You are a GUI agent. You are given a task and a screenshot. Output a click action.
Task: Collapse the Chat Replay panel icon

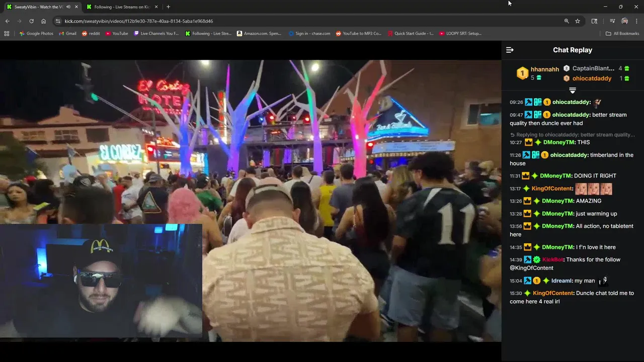(x=510, y=50)
